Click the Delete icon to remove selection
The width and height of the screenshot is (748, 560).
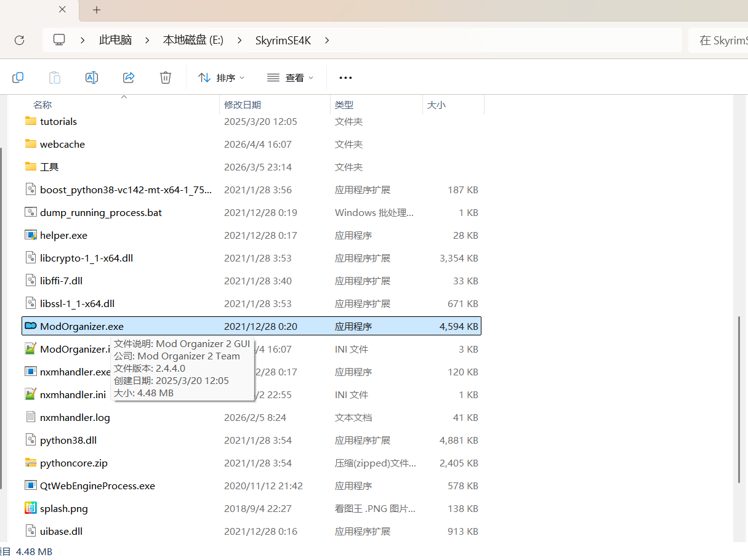click(165, 77)
